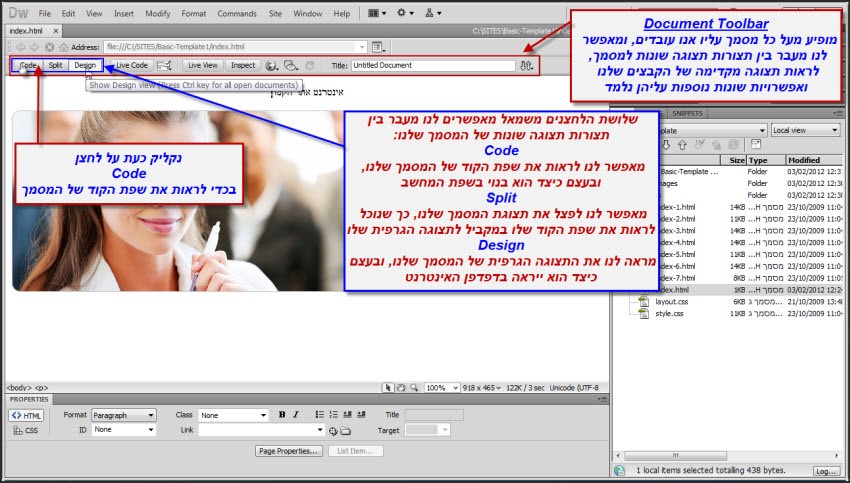850x483 pixels.
Task: Create an unordered list
Action: pos(320,415)
